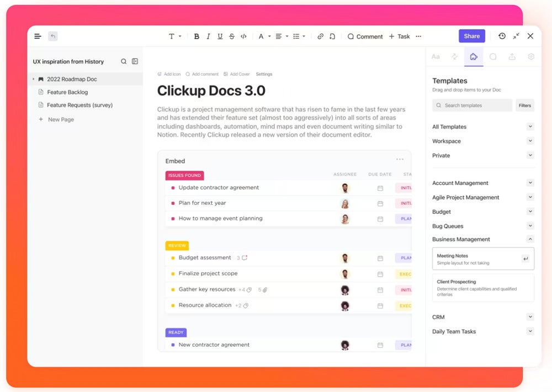The height and width of the screenshot is (392, 552).
Task: Switch to the export share tab
Action: (x=512, y=57)
